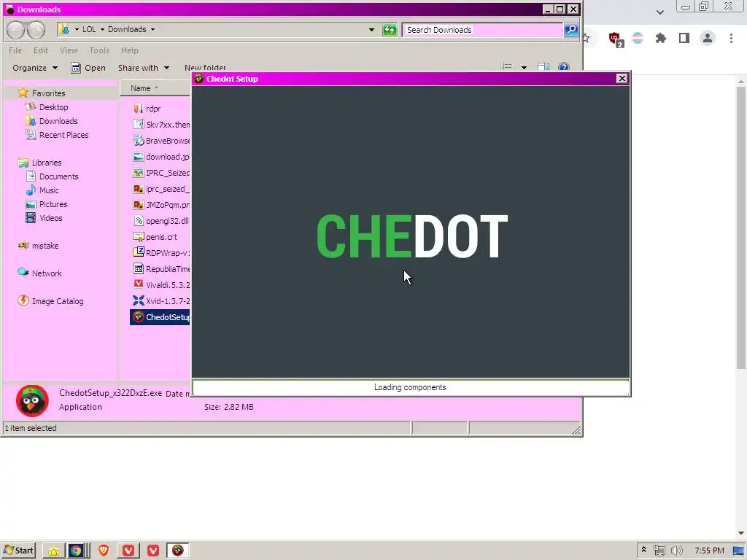Screen dimensions: 747x560
Task: Expand the address bar history dropdown arrow
Action: [371, 30]
